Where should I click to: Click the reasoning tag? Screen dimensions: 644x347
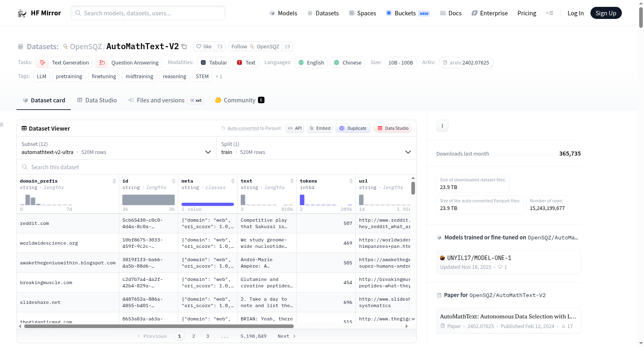point(175,76)
